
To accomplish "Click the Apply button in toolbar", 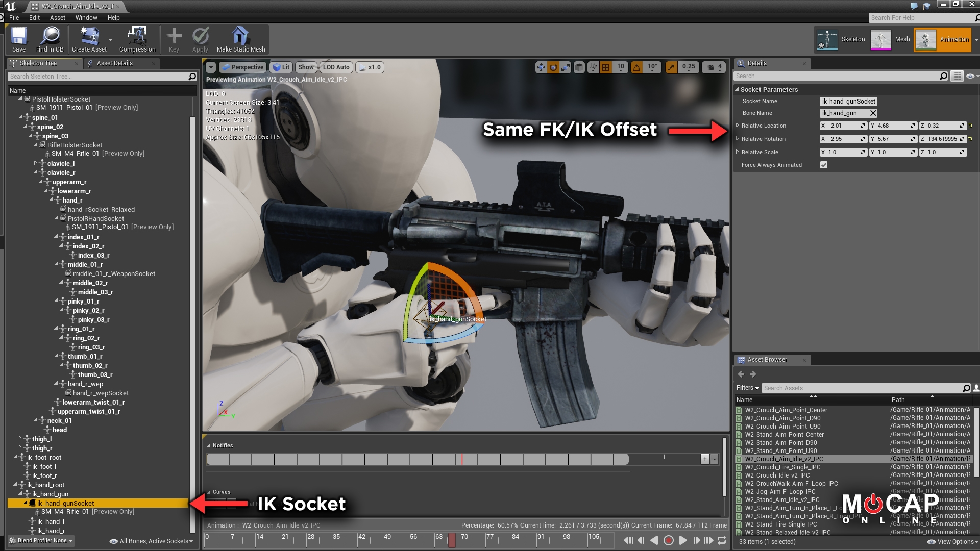I will point(200,38).
